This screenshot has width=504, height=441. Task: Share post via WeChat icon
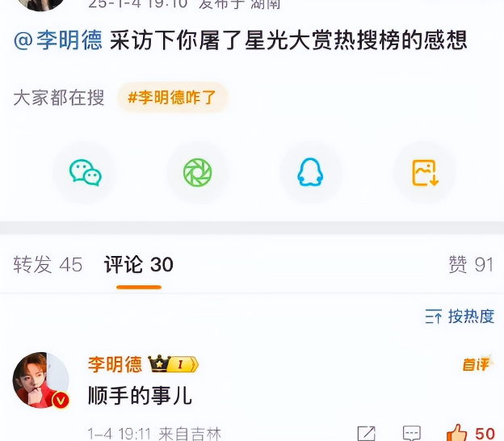coord(85,173)
